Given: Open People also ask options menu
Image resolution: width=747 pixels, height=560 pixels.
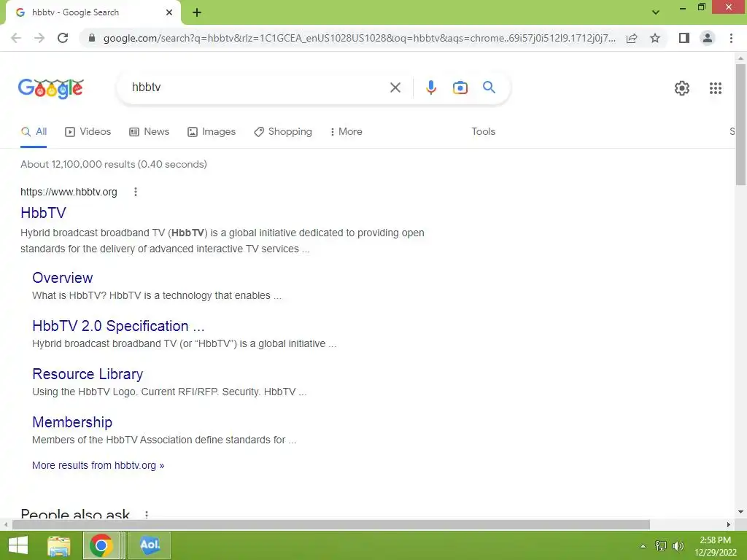Looking at the screenshot, I should pos(147,514).
